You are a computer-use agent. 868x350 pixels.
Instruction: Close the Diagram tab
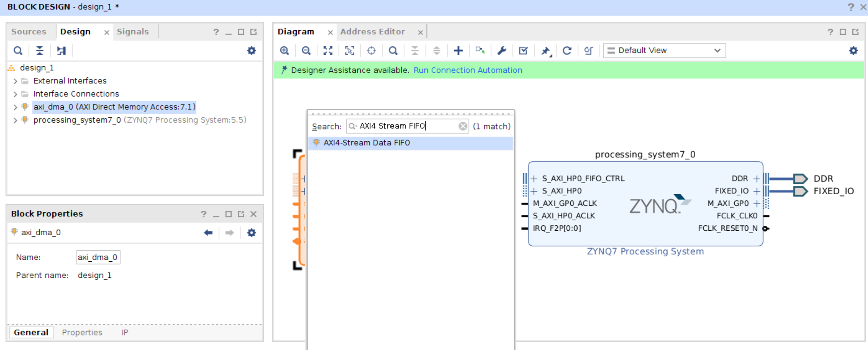click(330, 32)
